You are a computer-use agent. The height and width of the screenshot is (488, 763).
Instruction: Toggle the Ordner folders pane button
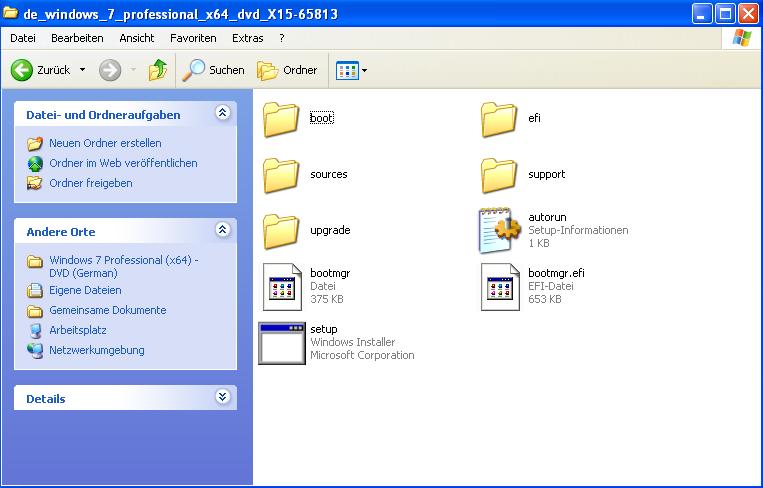tap(287, 70)
